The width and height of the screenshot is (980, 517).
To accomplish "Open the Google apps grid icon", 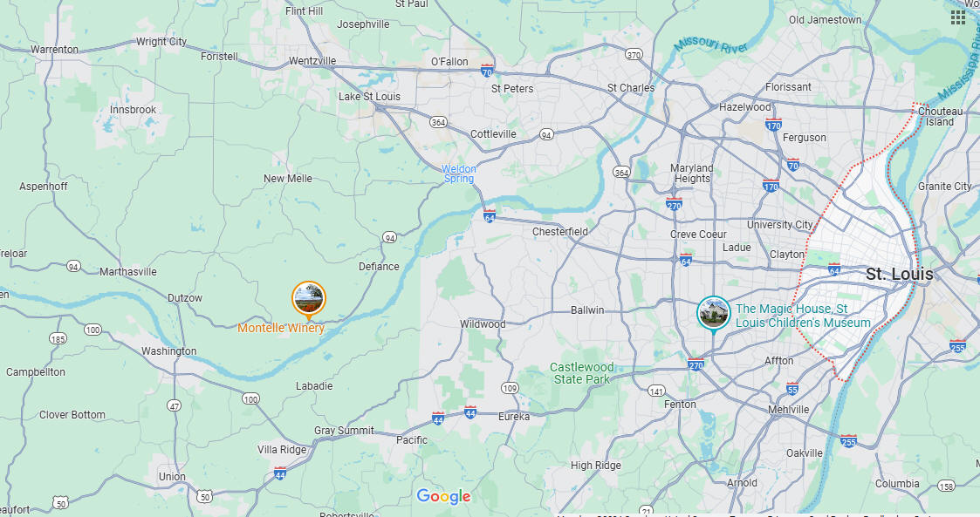I will click(957, 17).
